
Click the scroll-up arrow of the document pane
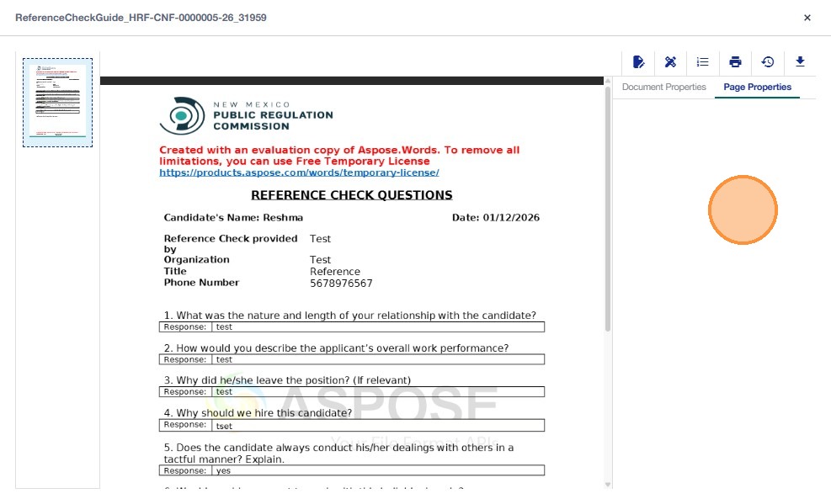coord(608,81)
